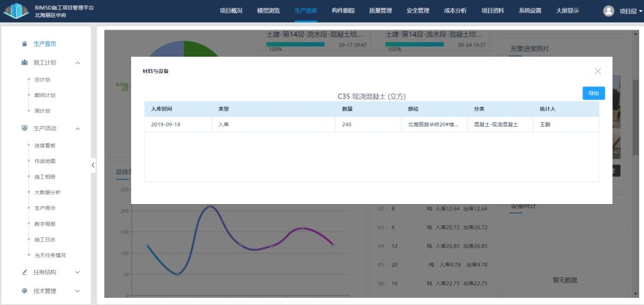Image resolution: width=644 pixels, height=305 pixels.
Task: Click the 数量 column header
Action: click(x=369, y=109)
